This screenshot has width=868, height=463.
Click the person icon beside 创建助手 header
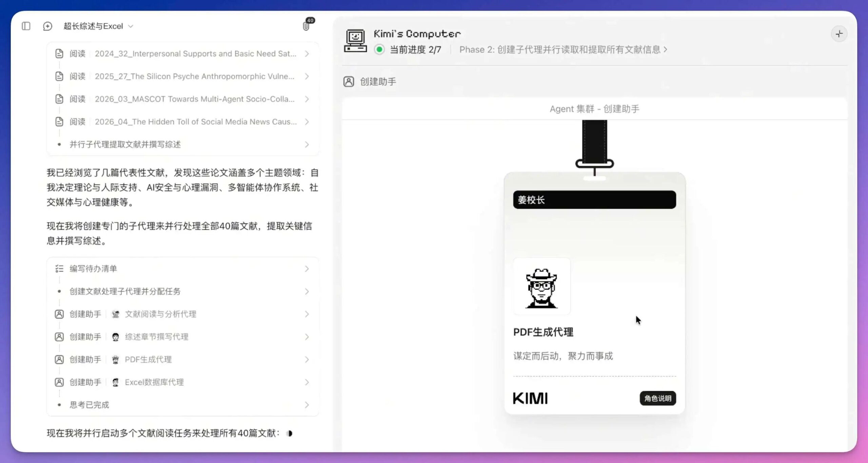tap(349, 81)
